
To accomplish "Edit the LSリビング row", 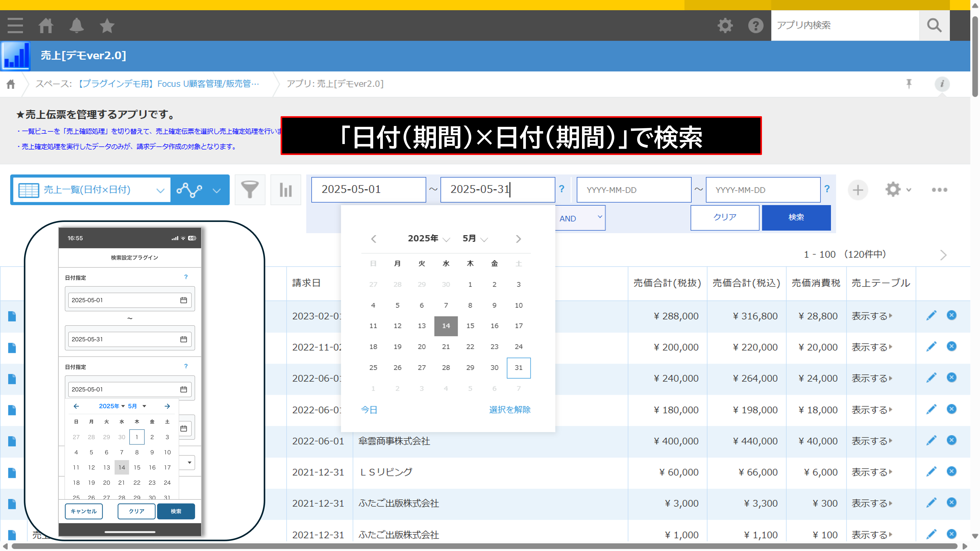I will coord(931,472).
